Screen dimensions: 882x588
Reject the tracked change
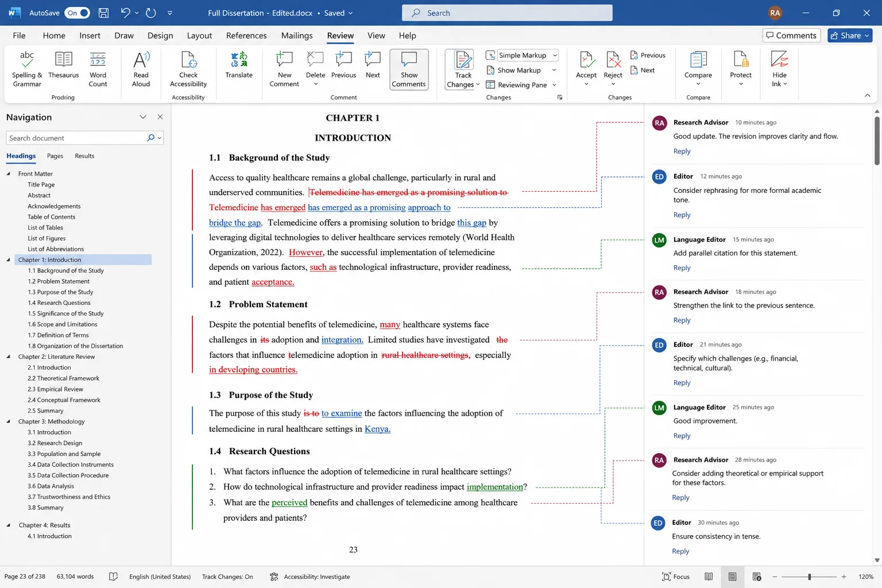pyautogui.click(x=613, y=69)
